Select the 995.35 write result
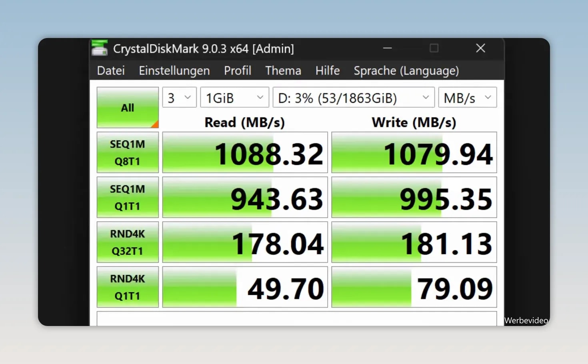 [x=414, y=197]
